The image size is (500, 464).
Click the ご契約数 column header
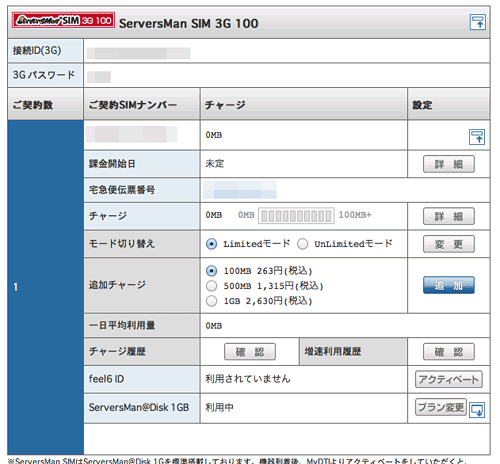tap(45, 104)
